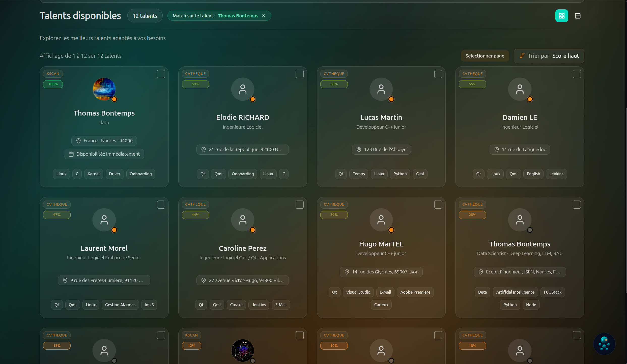
Task: Click the Artificial Intelligence skill tag
Action: pos(515,292)
